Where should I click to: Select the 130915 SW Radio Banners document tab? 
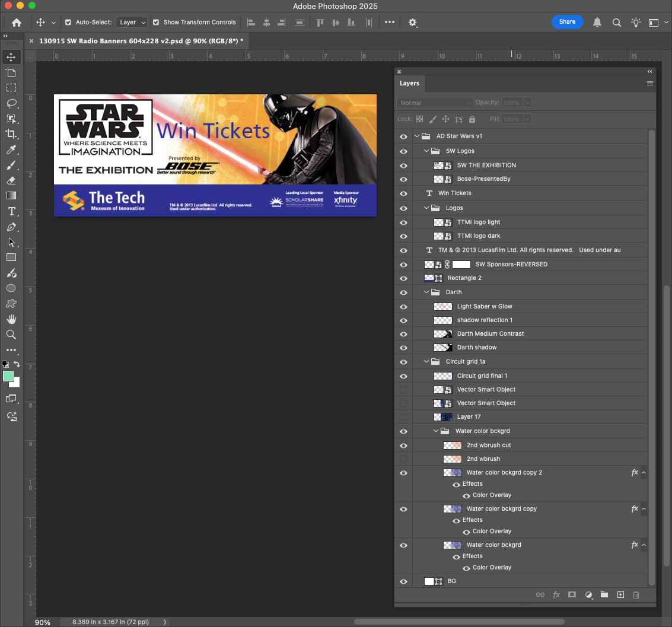[141, 41]
